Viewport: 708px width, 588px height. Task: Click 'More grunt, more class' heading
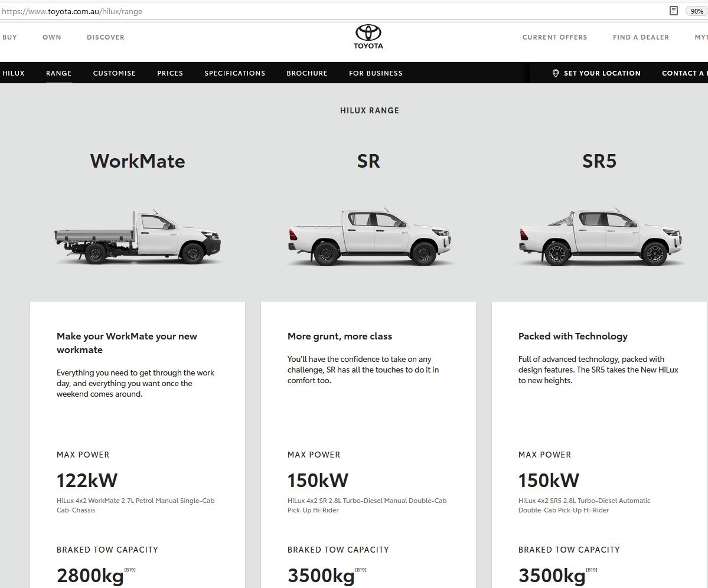click(x=340, y=336)
